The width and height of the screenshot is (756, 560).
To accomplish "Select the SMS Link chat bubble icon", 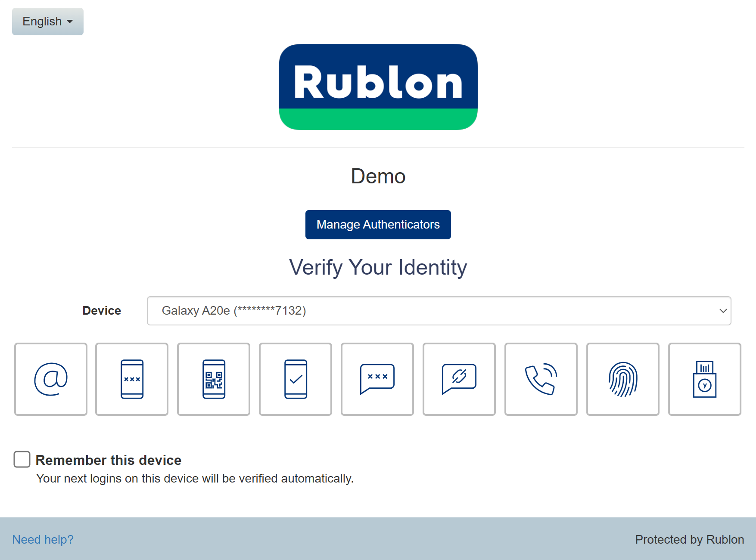I will [x=459, y=379].
